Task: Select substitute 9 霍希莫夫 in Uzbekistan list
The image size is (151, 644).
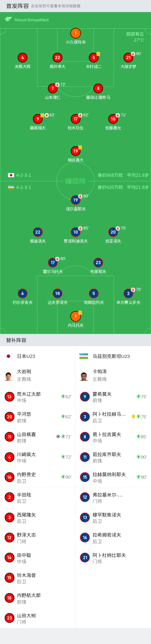Action: [113, 397]
